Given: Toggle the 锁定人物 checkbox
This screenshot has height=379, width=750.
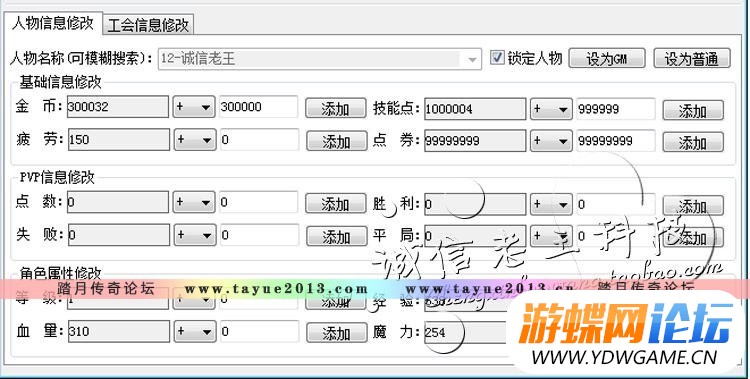Looking at the screenshot, I should click(x=498, y=58).
